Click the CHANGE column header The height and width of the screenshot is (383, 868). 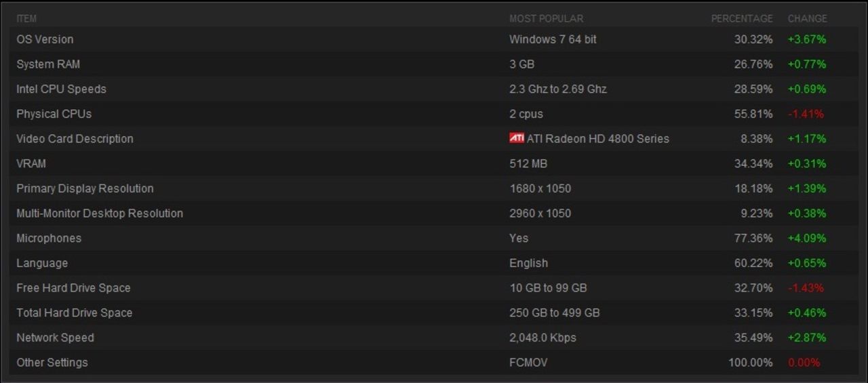(x=808, y=18)
